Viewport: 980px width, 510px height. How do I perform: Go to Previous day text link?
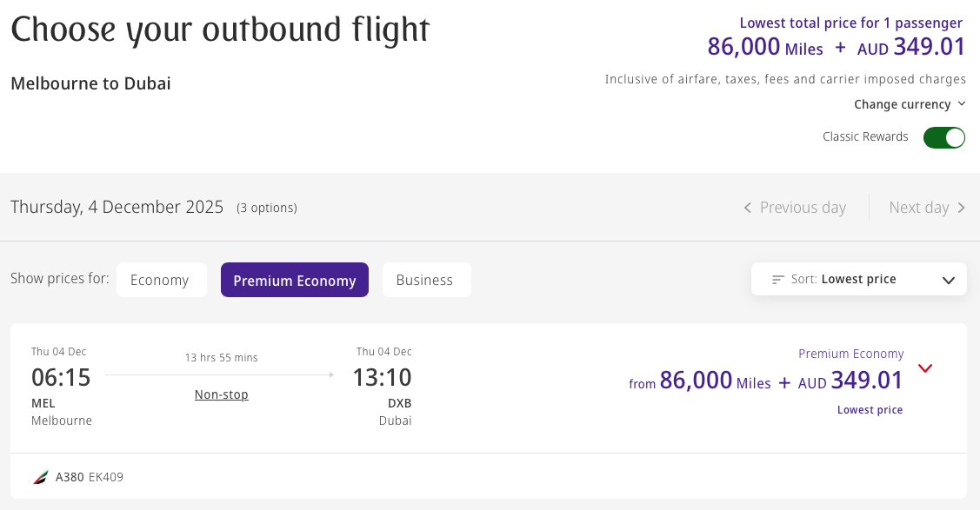click(802, 208)
